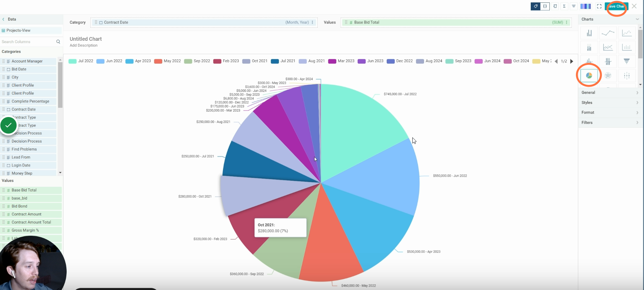
Task: Choose the vertical range chart icon
Action: pos(627,76)
